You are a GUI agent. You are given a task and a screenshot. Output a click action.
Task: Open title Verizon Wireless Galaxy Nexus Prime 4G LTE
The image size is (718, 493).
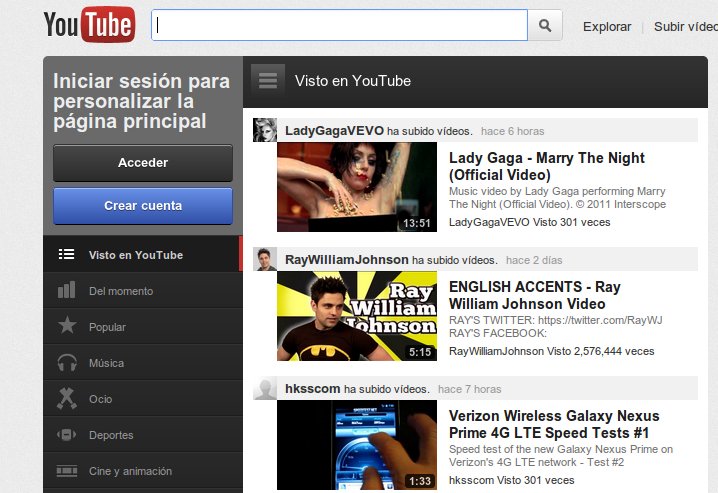pyautogui.click(x=554, y=424)
